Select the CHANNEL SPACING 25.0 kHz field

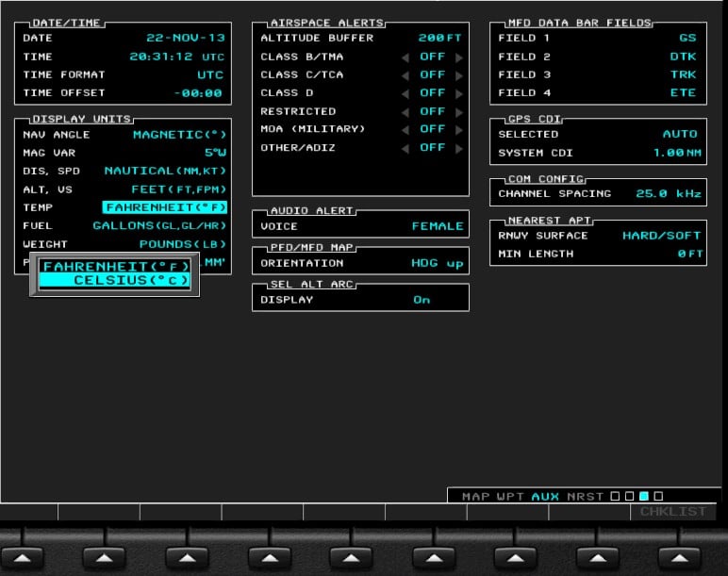pos(669,193)
